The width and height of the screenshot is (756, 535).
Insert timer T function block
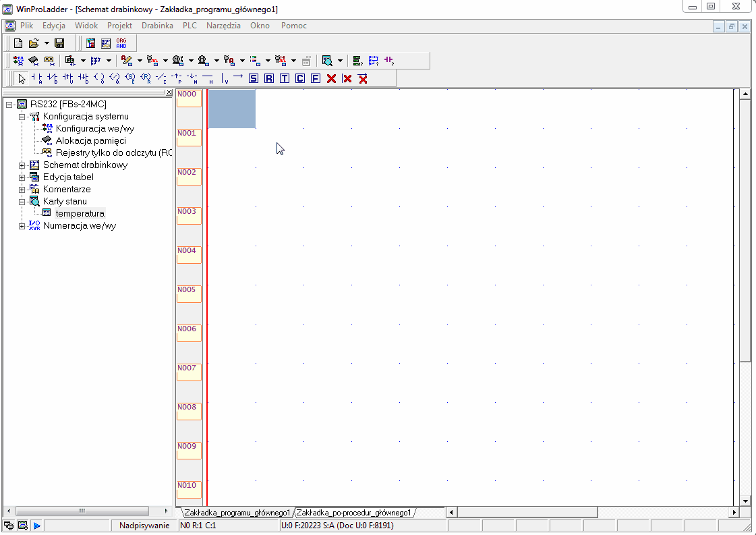285,79
